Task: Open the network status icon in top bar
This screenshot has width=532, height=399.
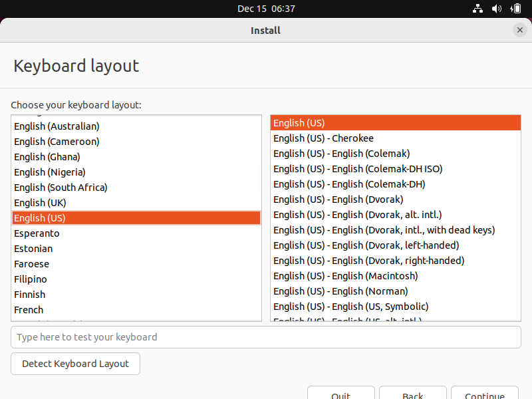Action: (x=477, y=9)
